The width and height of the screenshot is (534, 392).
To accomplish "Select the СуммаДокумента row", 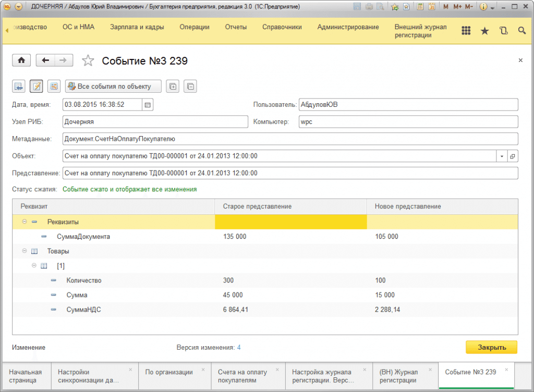I will pos(265,237).
